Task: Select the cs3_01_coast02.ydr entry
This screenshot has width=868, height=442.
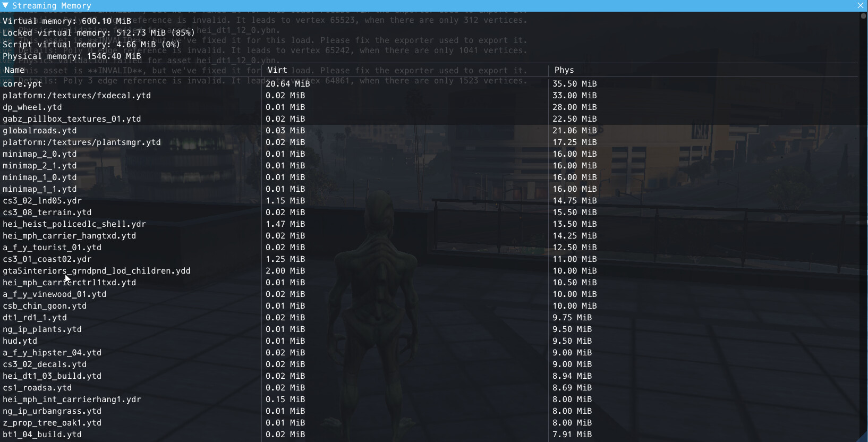Action: click(47, 259)
